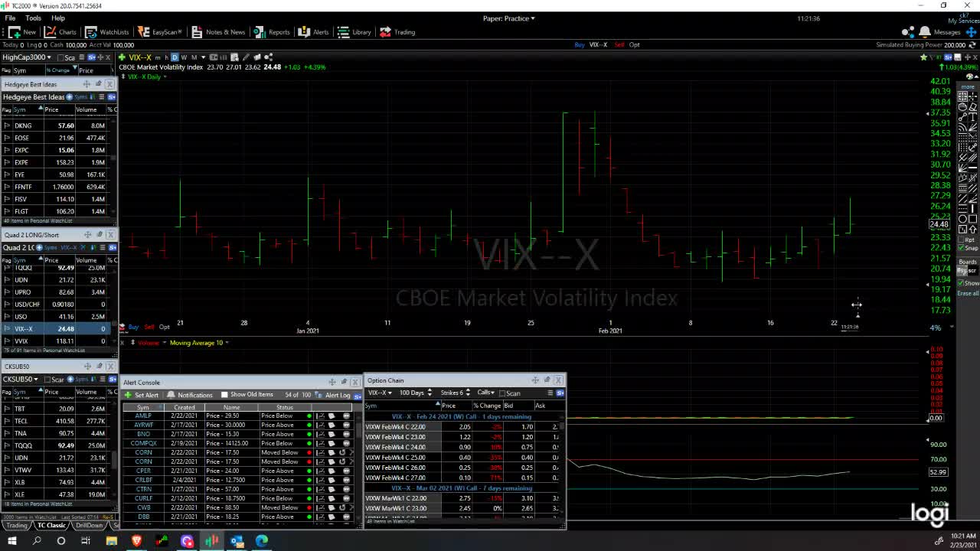Click the Opt link in the order bar
The width and height of the screenshot is (980, 551).
[x=634, y=44]
